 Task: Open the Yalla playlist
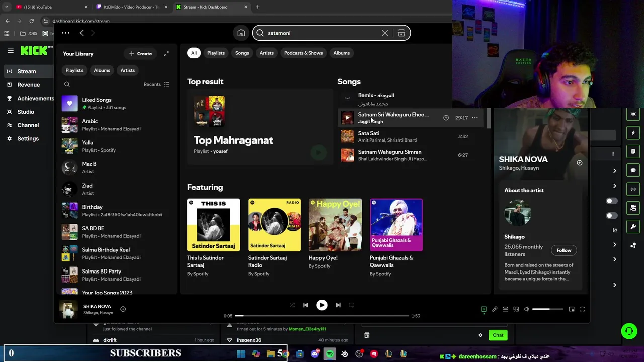click(118, 146)
